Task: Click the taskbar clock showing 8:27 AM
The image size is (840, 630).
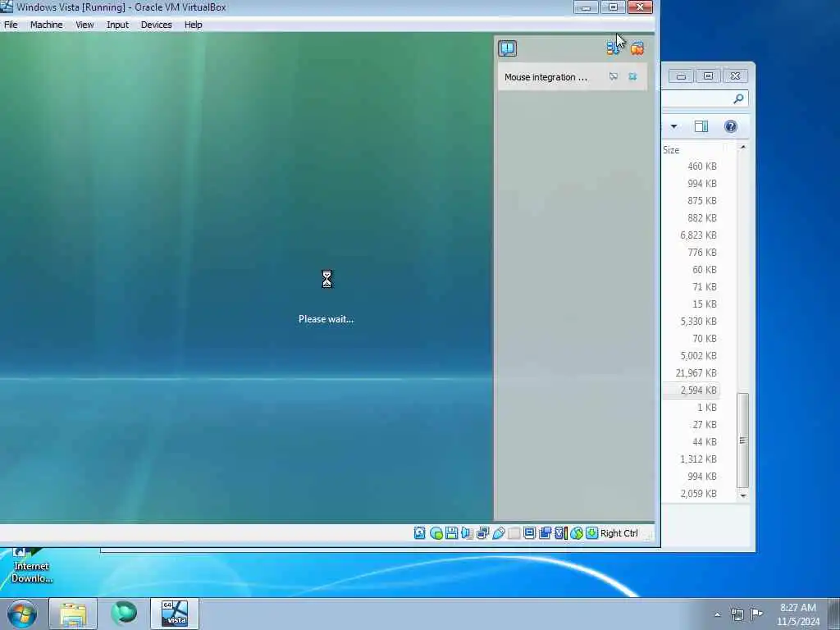Action: click(798, 614)
